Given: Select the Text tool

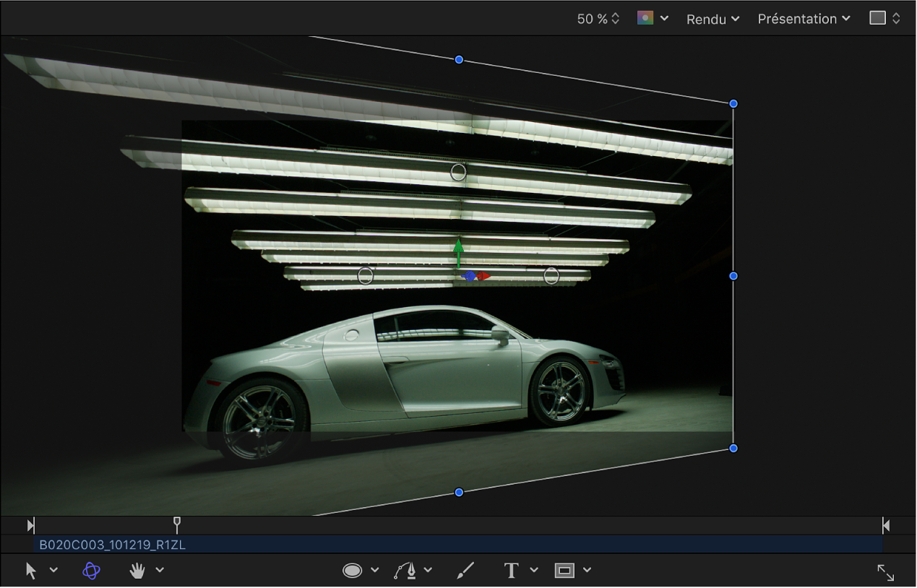Looking at the screenshot, I should pos(512,571).
